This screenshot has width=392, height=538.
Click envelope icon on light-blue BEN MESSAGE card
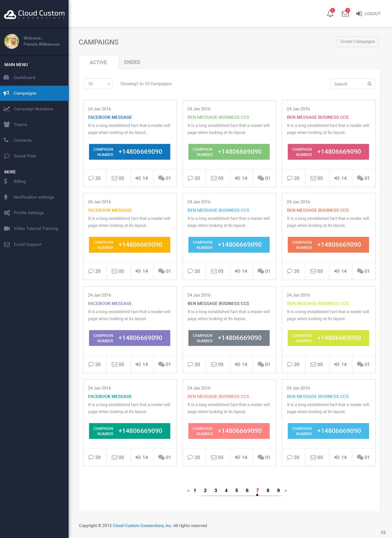coord(214,271)
